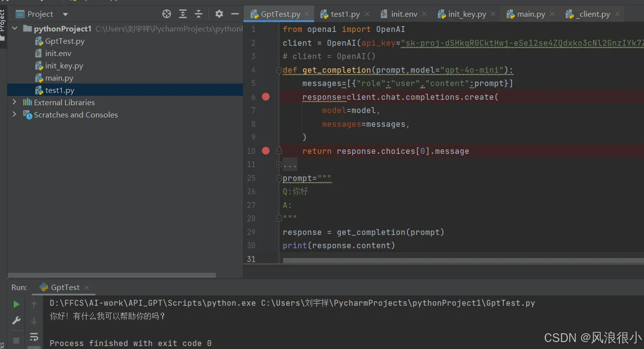This screenshot has height=349, width=644.
Task: Click the api_key string on line 2
Action: click(522, 43)
